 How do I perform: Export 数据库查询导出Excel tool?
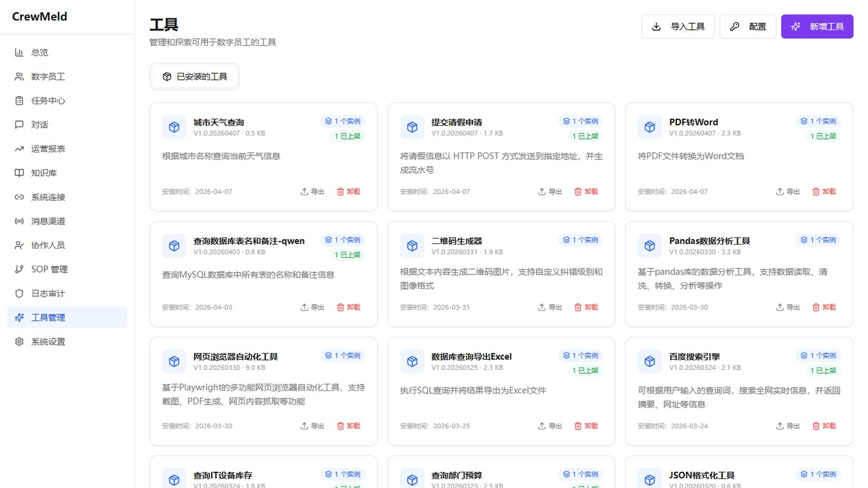click(x=550, y=426)
